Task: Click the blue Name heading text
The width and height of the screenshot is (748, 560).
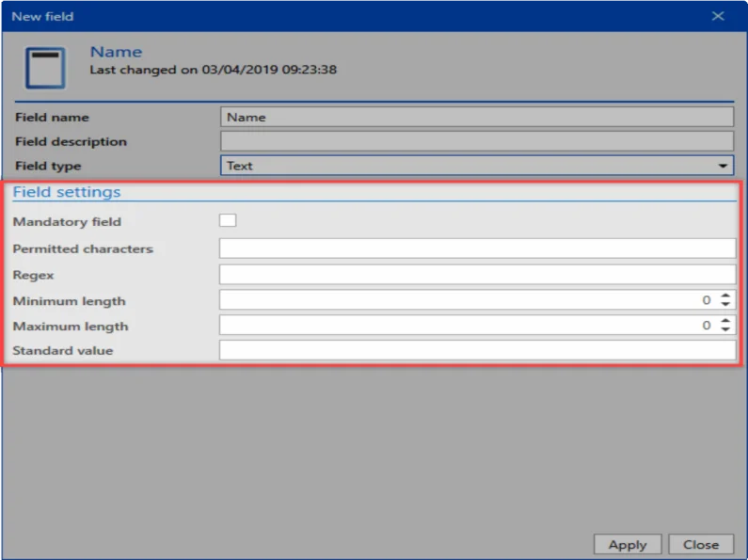Action: [117, 52]
